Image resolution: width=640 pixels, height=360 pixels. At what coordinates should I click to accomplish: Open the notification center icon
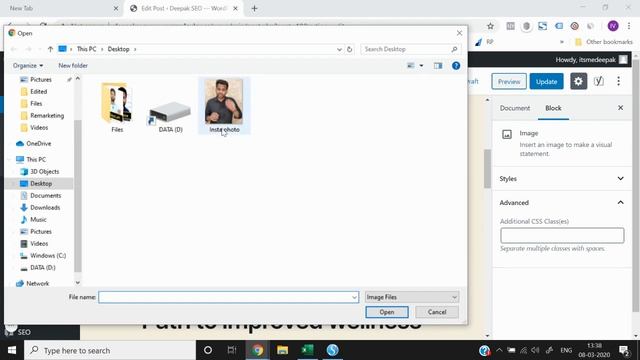624,350
